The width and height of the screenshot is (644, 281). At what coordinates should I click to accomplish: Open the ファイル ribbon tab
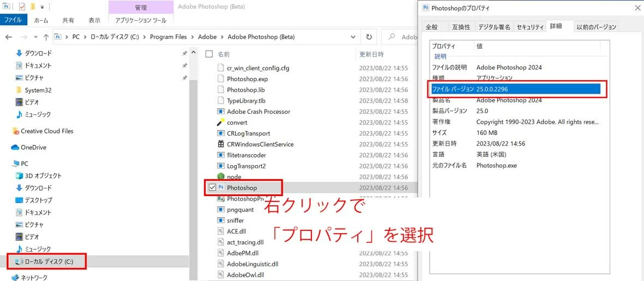[14, 20]
